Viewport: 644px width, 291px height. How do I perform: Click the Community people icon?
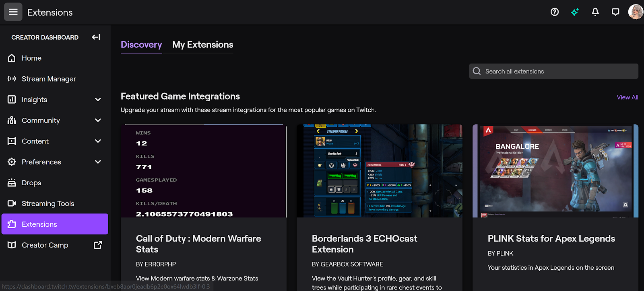tap(12, 120)
